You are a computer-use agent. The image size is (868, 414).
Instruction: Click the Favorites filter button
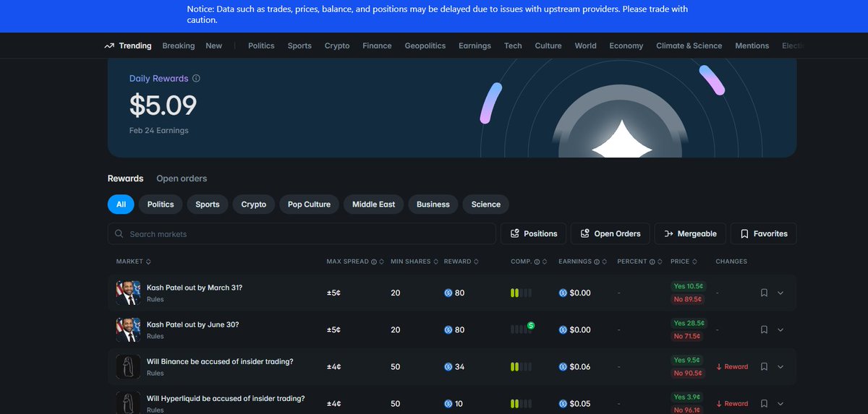pyautogui.click(x=764, y=234)
